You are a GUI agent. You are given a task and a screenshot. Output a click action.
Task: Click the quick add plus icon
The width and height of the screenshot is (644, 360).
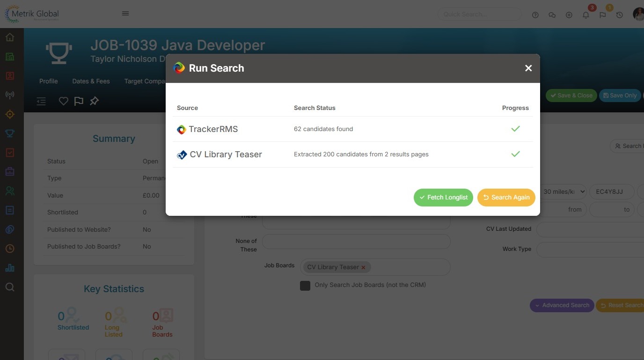click(x=569, y=15)
